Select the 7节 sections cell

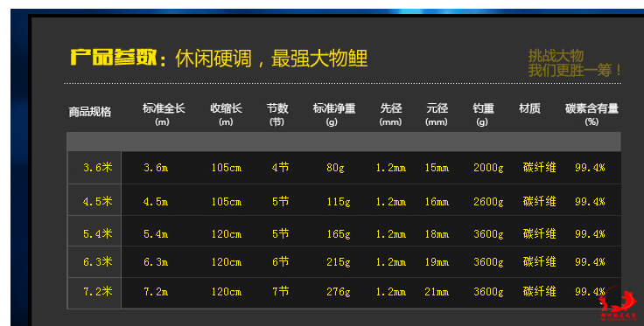pyautogui.click(x=281, y=292)
